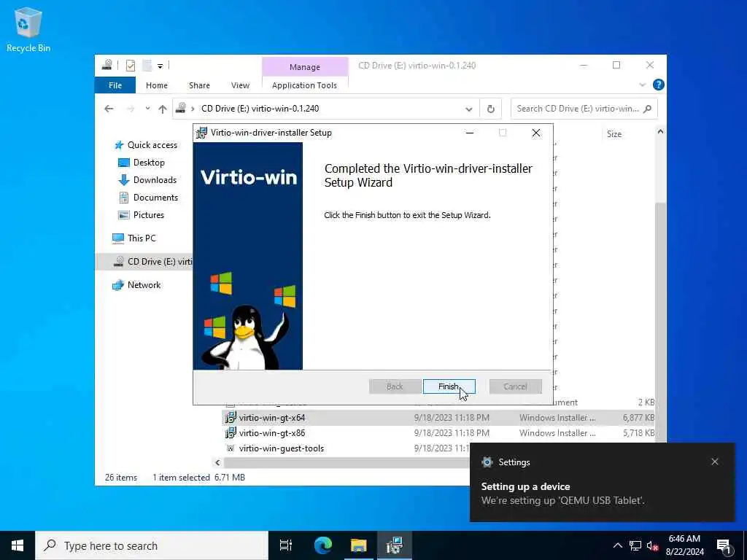The height and width of the screenshot is (560, 747).
Task: Click the muted volume tray icon
Action: (652, 545)
